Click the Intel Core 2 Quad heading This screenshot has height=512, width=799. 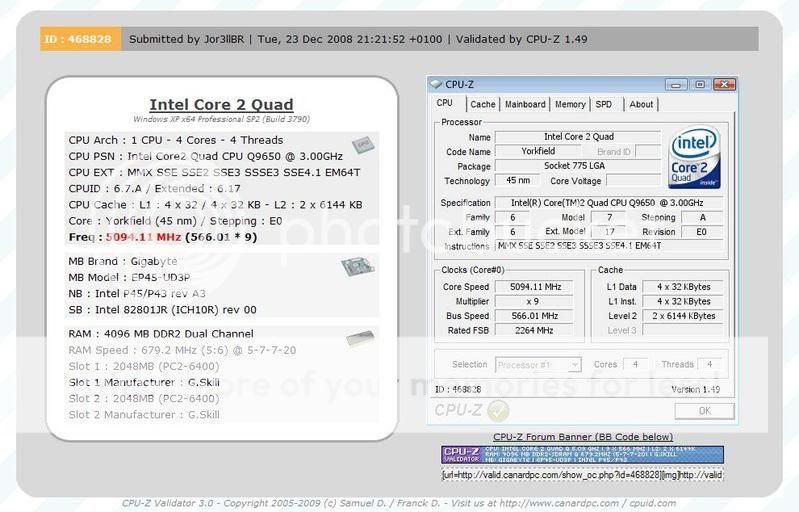(221, 104)
